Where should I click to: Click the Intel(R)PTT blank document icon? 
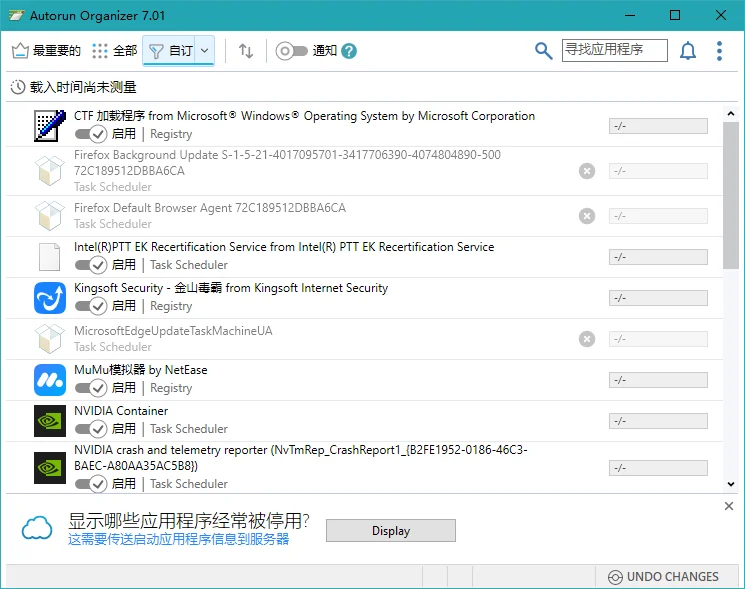[49, 256]
